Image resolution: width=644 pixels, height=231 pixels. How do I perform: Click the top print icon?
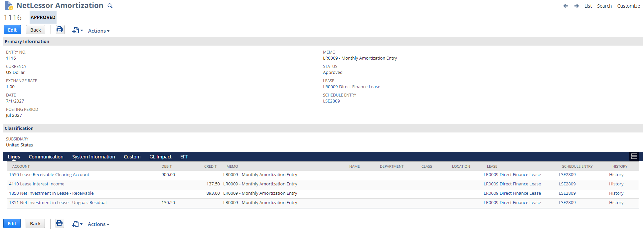click(60, 30)
